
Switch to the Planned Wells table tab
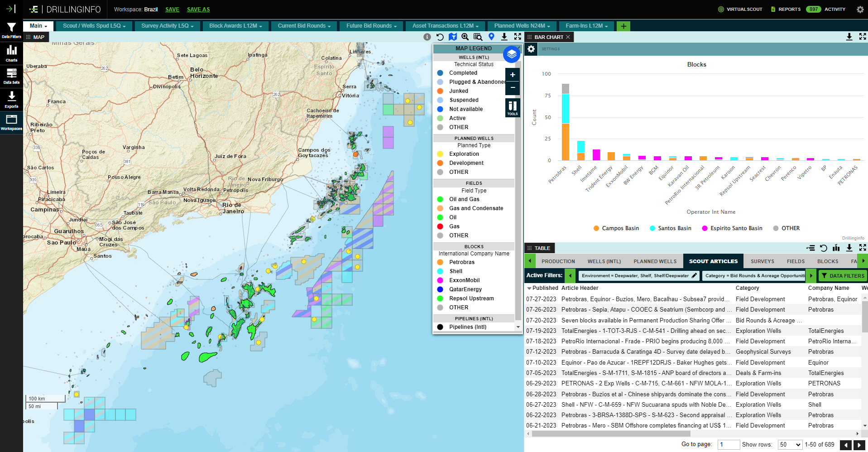(655, 261)
